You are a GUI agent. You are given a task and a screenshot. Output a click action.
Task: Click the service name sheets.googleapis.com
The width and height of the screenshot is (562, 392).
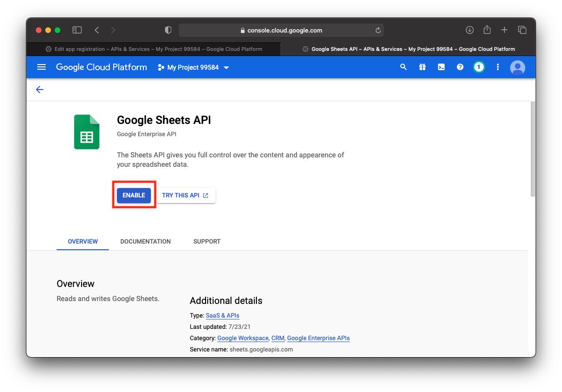(x=261, y=349)
